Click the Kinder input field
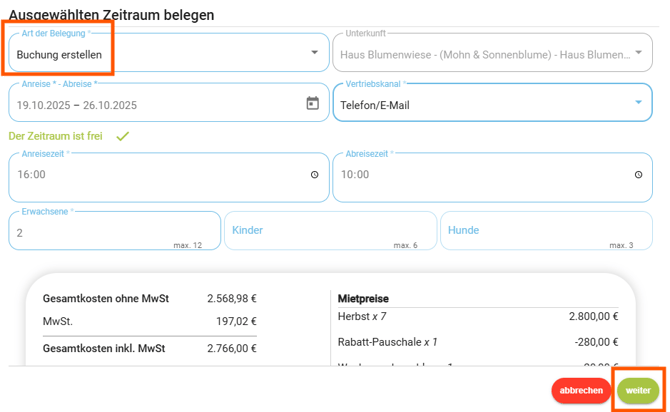 tap(330, 231)
